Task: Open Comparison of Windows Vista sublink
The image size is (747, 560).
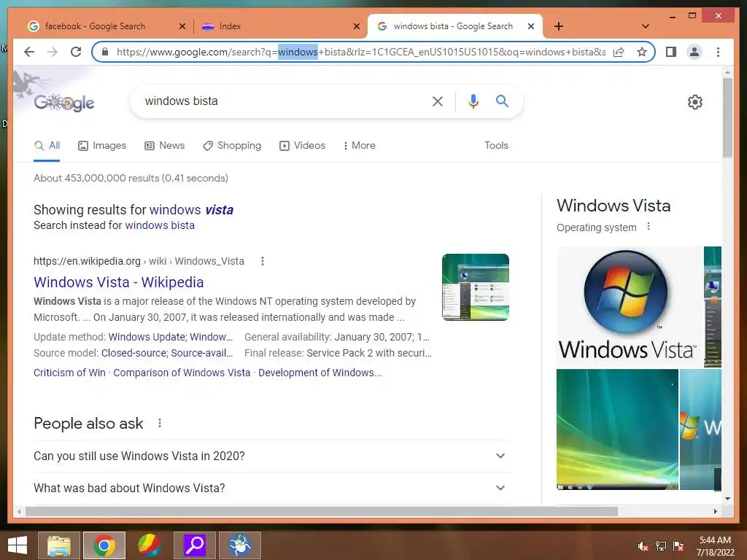Action: pos(182,373)
